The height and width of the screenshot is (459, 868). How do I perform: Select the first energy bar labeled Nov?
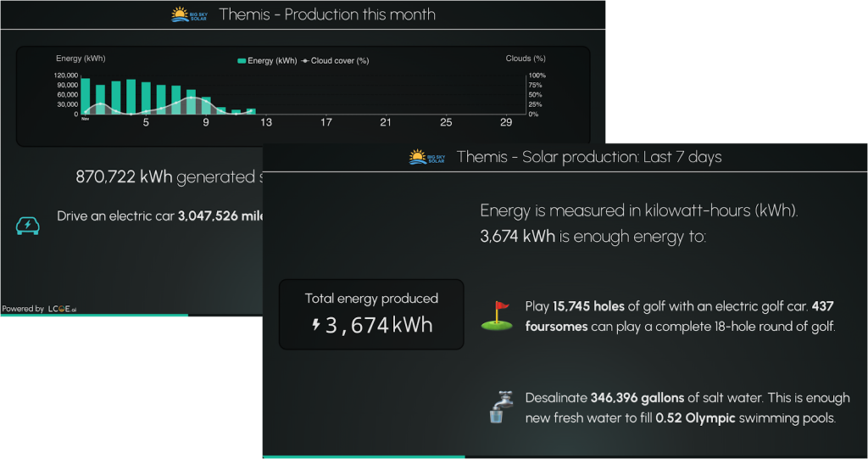pyautogui.click(x=86, y=96)
